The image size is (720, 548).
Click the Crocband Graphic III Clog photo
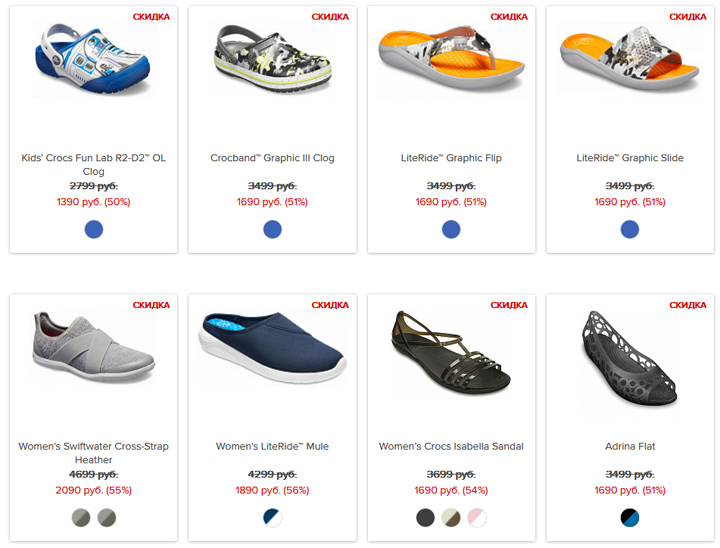273,59
